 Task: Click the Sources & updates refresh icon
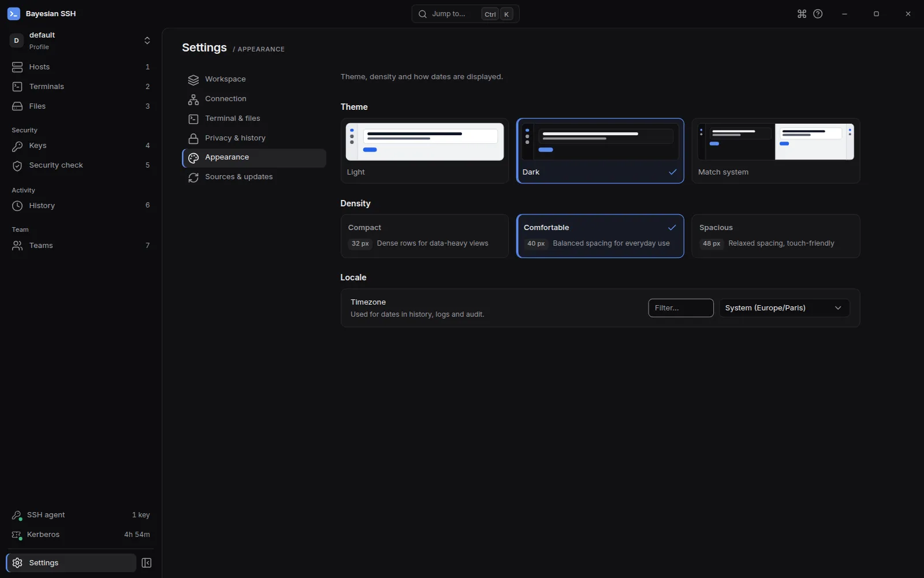pyautogui.click(x=193, y=177)
